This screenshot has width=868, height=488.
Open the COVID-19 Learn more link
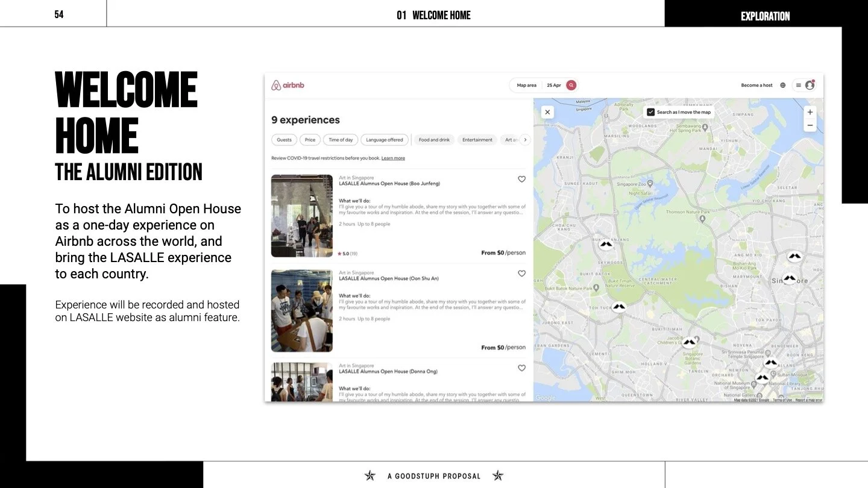[x=393, y=158]
